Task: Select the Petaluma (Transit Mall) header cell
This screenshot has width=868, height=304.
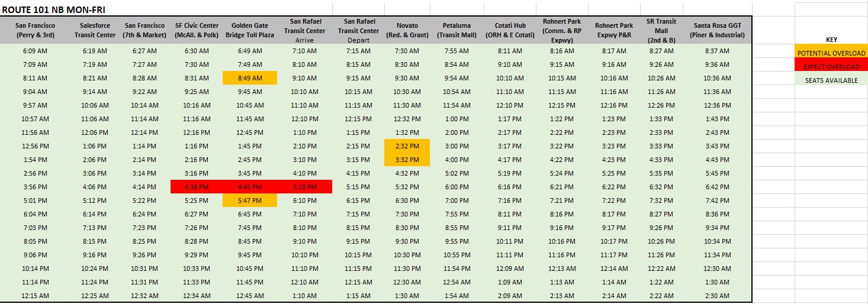Action: [456, 30]
